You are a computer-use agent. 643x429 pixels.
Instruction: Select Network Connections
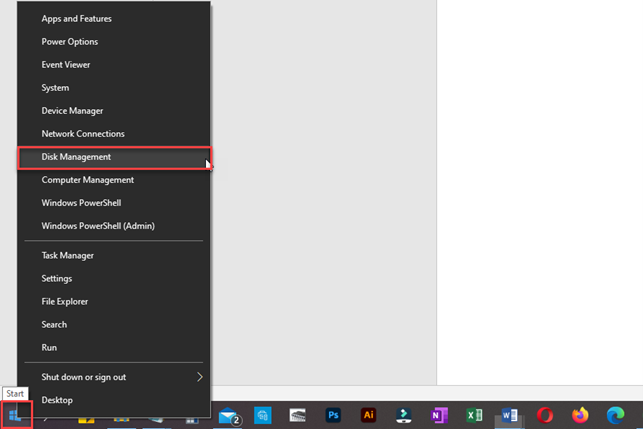[x=83, y=134]
